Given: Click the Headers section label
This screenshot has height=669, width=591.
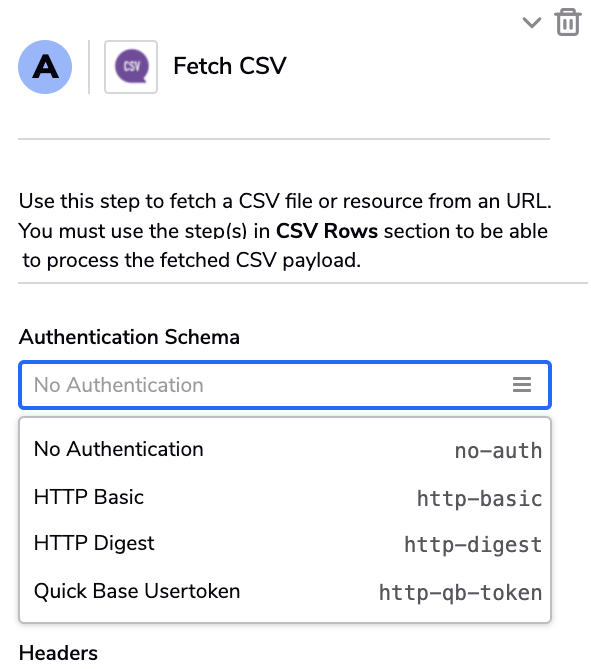Looking at the screenshot, I should tap(58, 653).
